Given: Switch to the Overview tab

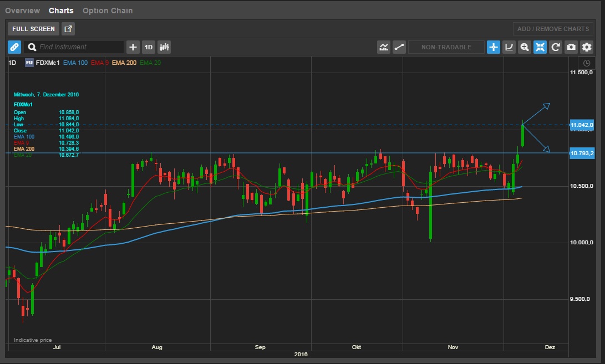Looking at the screenshot, I should [22, 11].
